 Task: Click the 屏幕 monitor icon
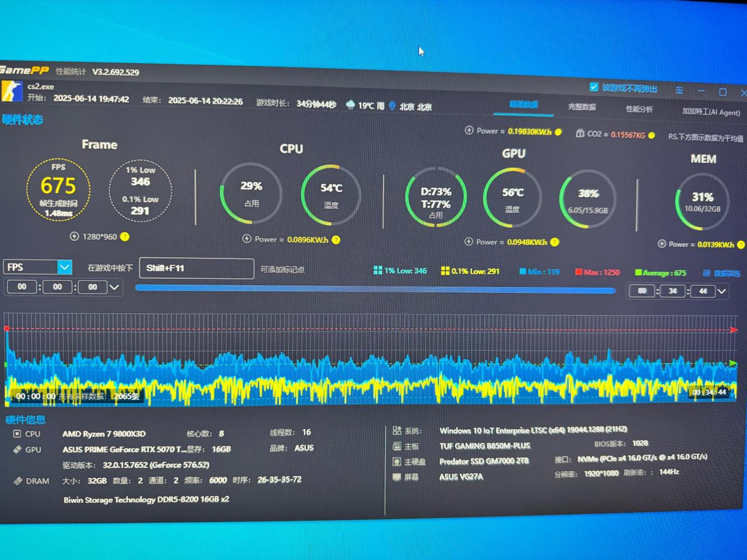pos(397,477)
